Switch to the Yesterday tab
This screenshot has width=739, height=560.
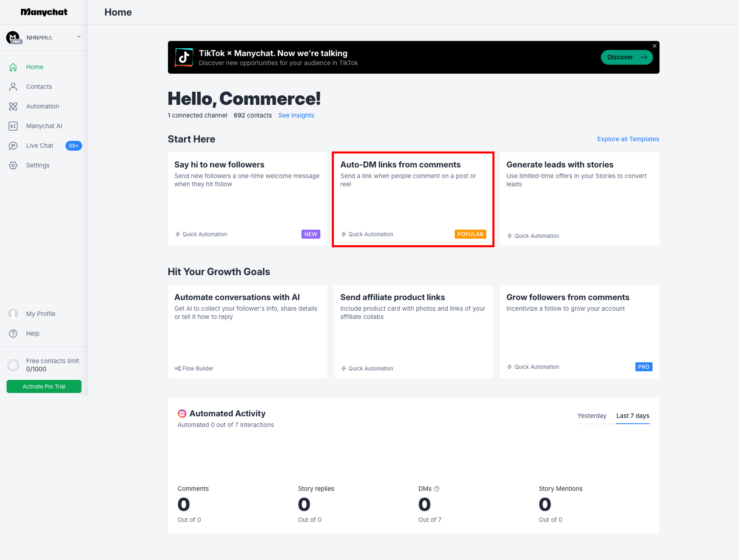(592, 416)
